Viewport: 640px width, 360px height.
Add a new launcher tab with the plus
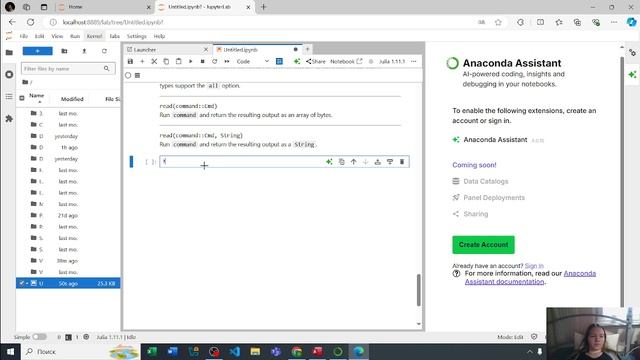tap(307, 49)
